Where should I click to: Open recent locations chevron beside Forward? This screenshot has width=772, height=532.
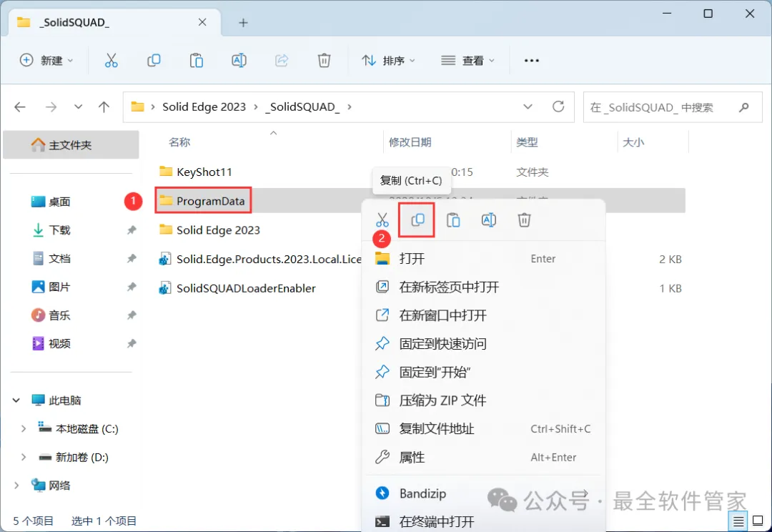click(x=78, y=107)
